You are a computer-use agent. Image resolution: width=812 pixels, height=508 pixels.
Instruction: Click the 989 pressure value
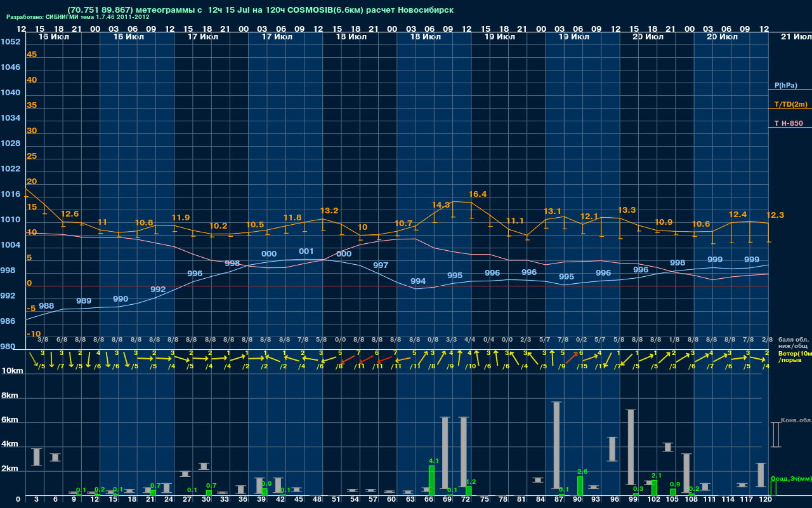click(x=84, y=301)
